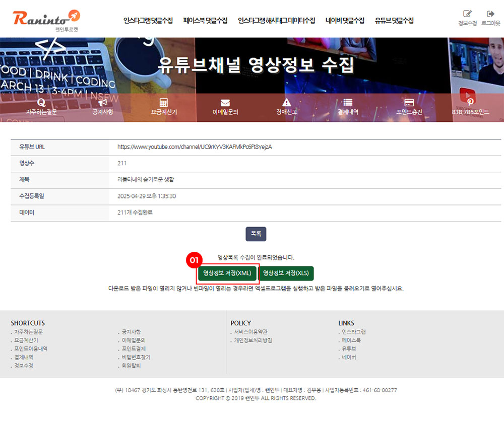This screenshot has width=504, height=424.
Task: Open footer 자주하는질문 shortcut link
Action: coord(28,332)
